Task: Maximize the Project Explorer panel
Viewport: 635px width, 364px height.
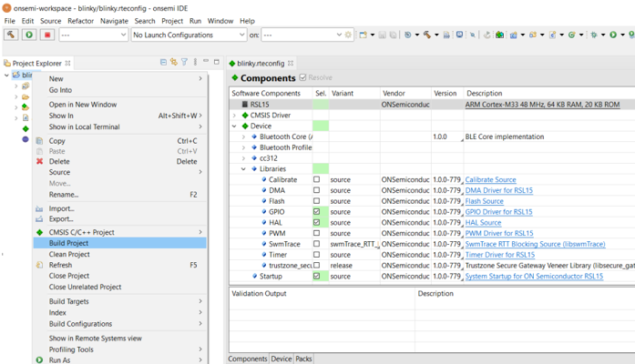Action: (x=217, y=62)
